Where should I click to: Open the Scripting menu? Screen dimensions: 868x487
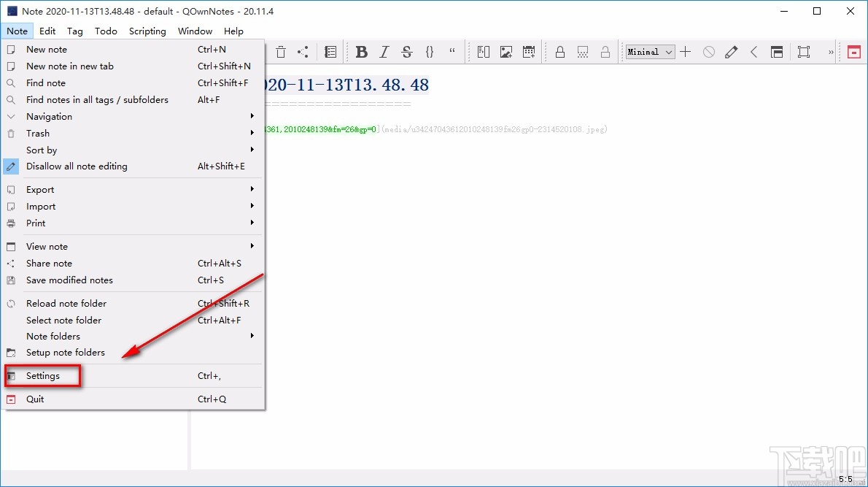click(147, 31)
